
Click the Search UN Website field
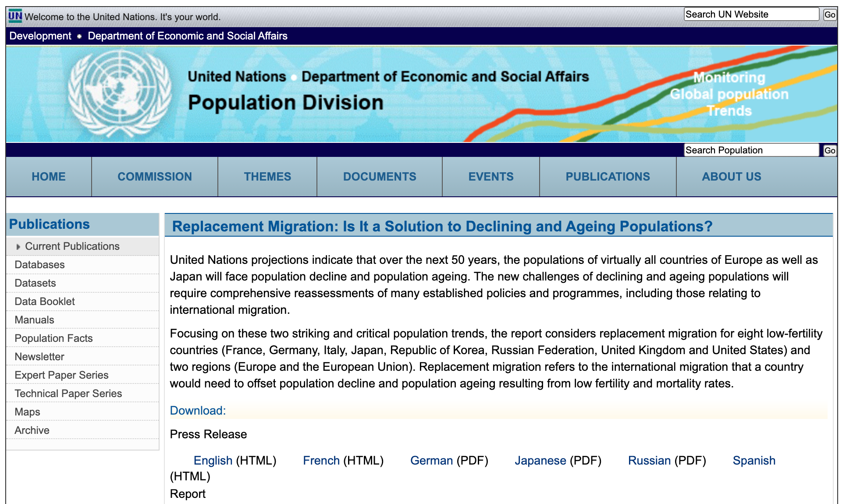tap(751, 14)
